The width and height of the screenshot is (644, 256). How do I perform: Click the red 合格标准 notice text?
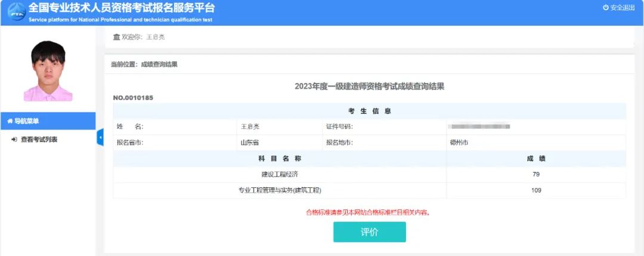(368, 212)
